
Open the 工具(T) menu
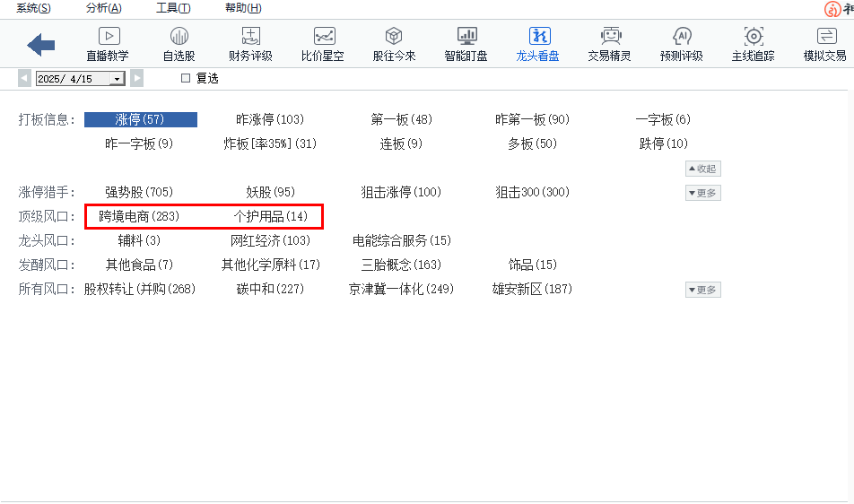click(x=173, y=8)
